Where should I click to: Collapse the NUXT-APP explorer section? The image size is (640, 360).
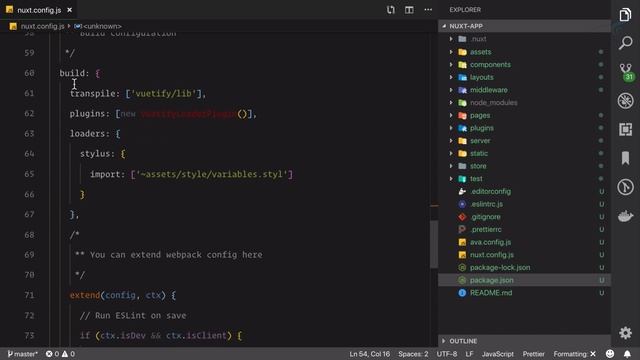pos(524,26)
